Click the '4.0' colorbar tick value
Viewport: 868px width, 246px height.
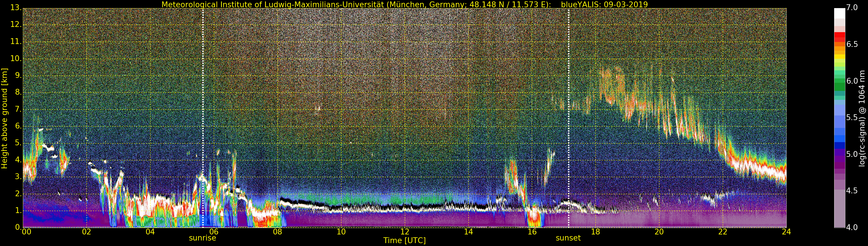tap(852, 227)
